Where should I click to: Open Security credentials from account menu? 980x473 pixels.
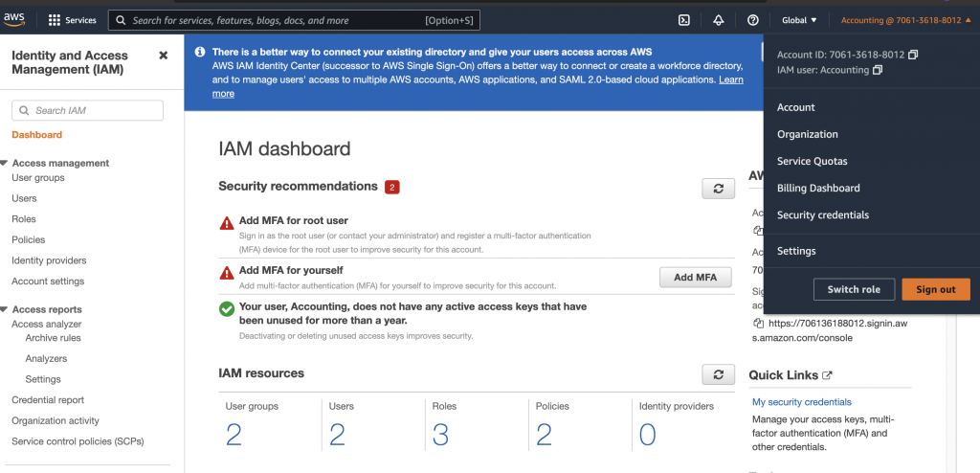pos(822,215)
